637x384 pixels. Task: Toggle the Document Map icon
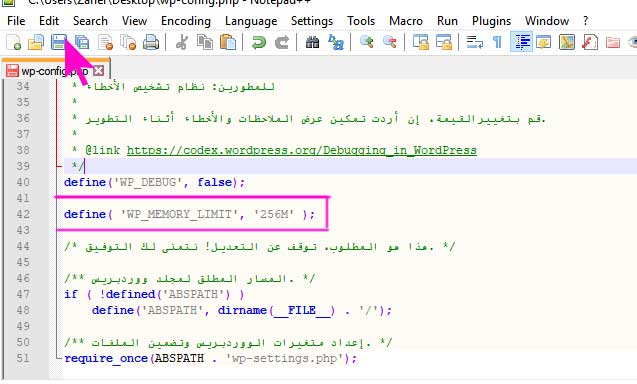pyautogui.click(x=567, y=42)
